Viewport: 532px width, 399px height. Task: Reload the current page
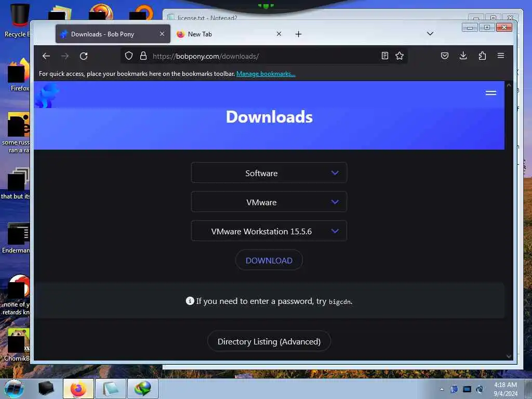point(84,56)
